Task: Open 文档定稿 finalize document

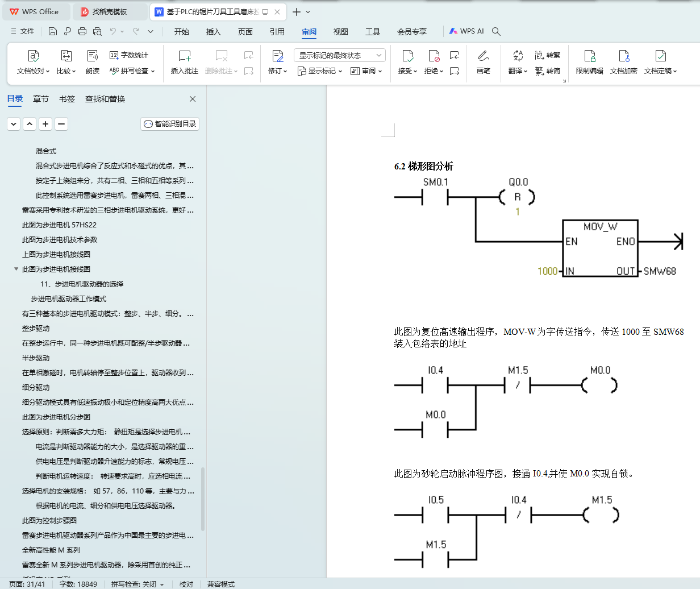Action: point(661,63)
